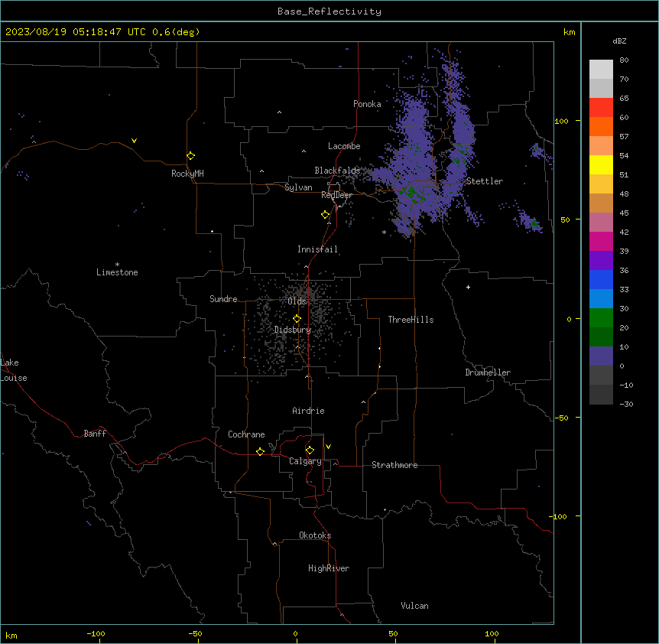
Task: Click the green 30 dBZ legend swatch
Action: (601, 318)
